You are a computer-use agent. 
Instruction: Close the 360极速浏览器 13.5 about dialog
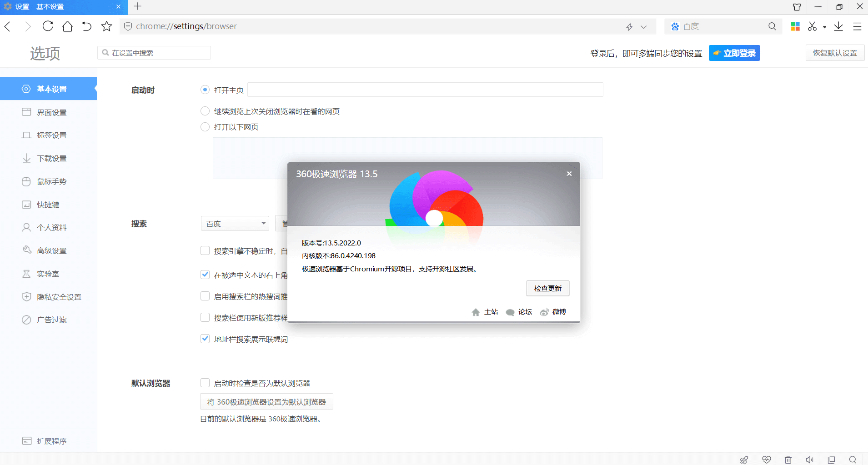[569, 174]
